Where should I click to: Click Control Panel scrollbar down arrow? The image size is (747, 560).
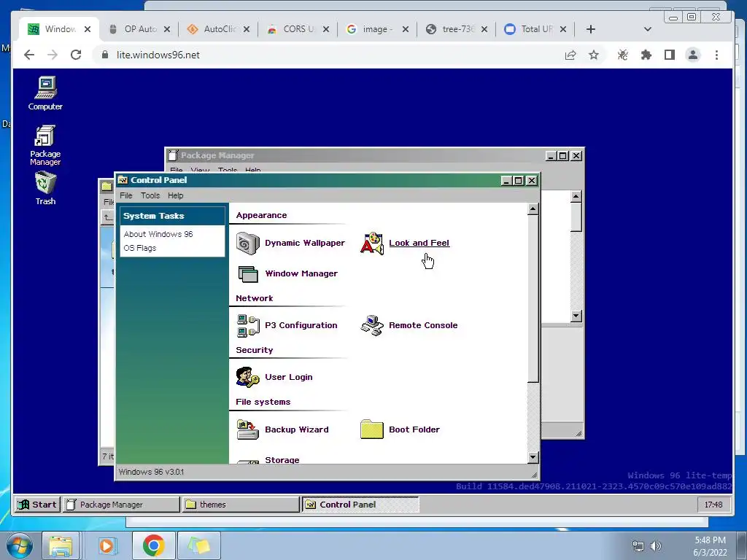533,458
